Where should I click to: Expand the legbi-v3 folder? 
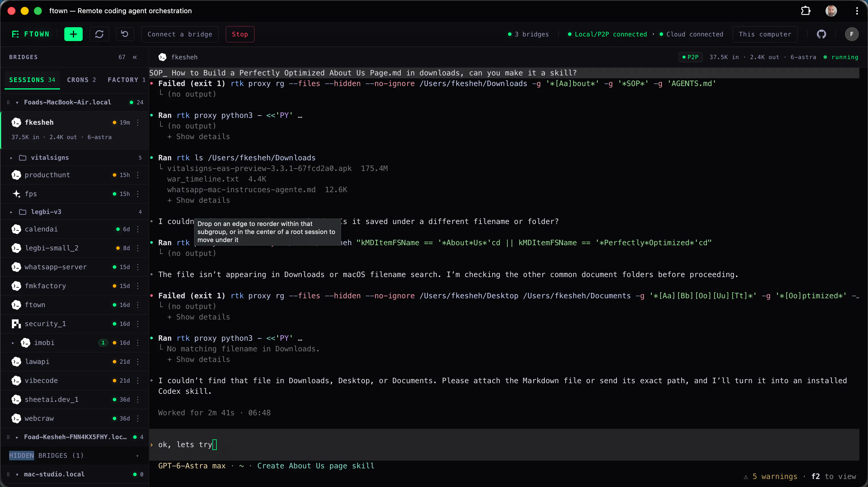point(11,212)
